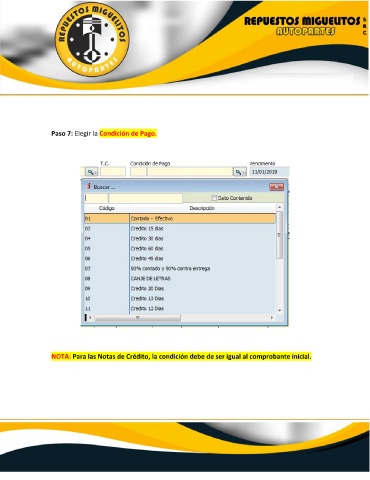370x480 pixels.
Task: Click the code search field in Buscar
Action: pos(96,198)
